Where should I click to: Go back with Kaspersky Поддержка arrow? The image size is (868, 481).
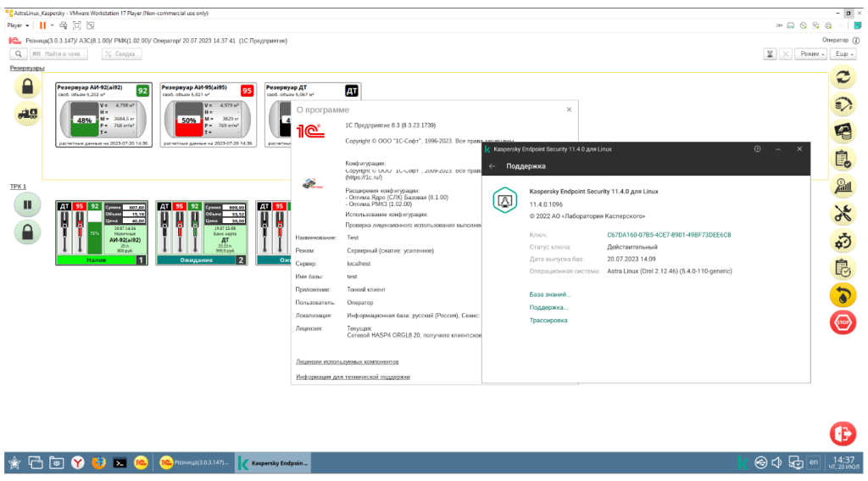coord(492,166)
